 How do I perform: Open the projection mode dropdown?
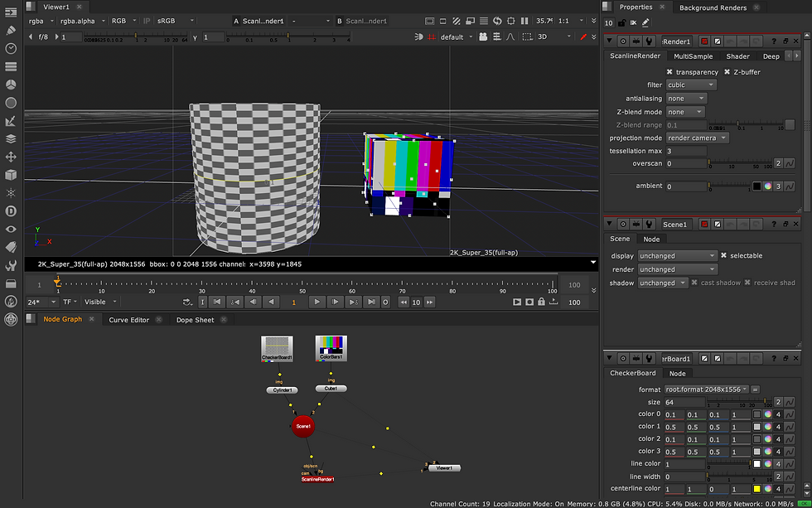pos(697,138)
